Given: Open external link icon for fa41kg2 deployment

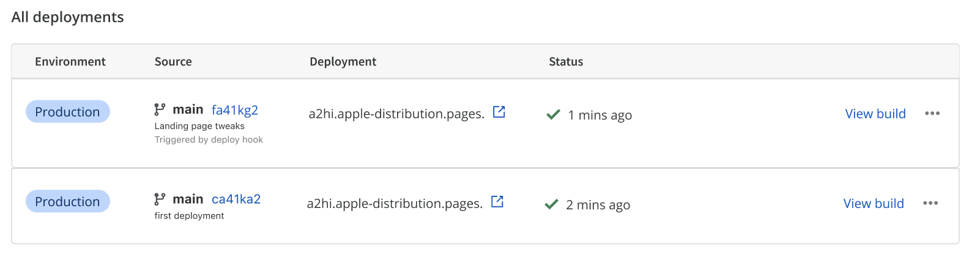Looking at the screenshot, I should point(499,112).
